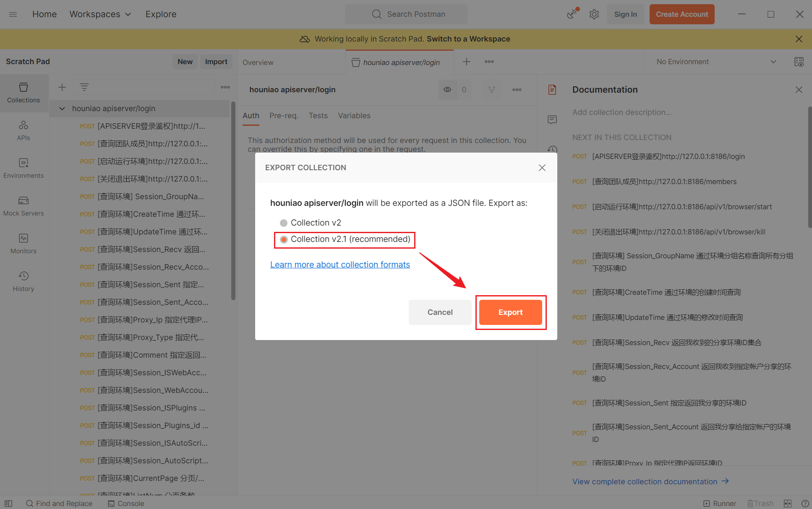
Task: Open Runner in the status bar
Action: coord(720,503)
